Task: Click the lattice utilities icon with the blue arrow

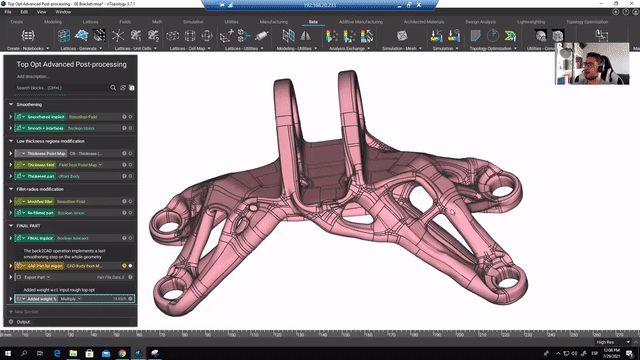Action: point(244,36)
